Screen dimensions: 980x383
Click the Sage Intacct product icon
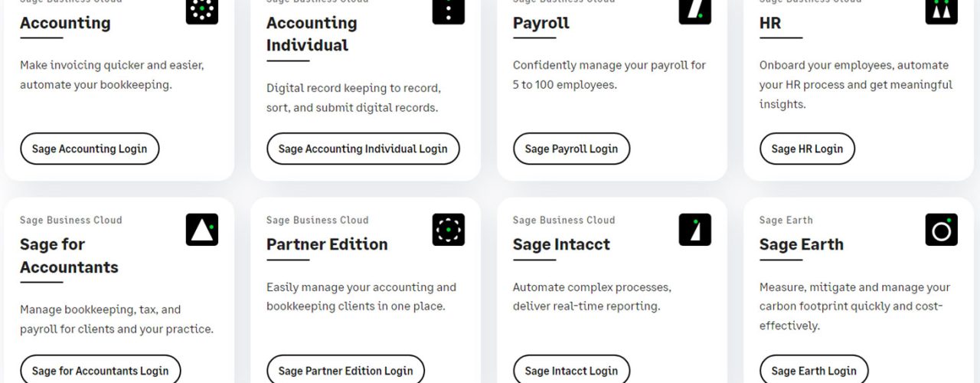pyautogui.click(x=695, y=230)
